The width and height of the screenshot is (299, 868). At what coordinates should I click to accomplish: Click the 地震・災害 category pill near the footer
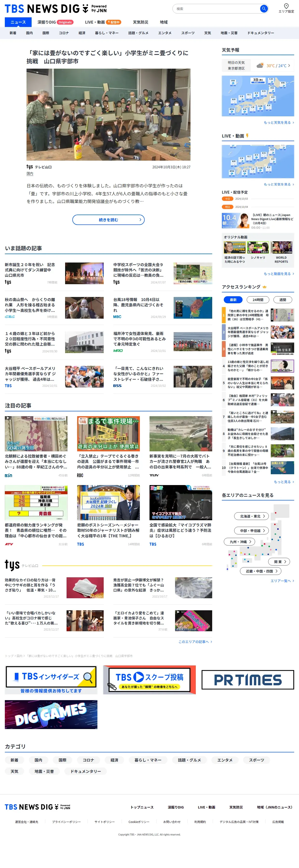pos(44,771)
